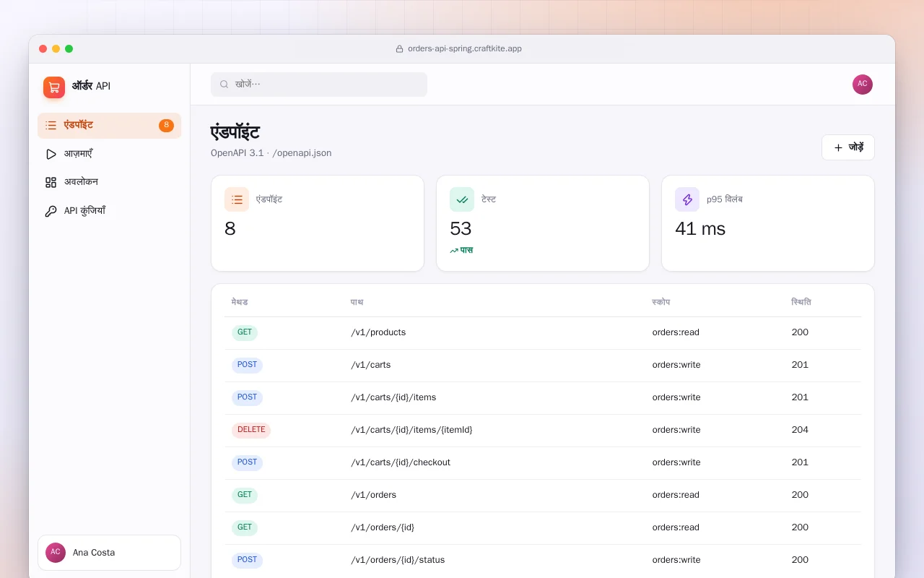
Task: Click the OpenAPI 3.1 · /openapi.json subtitle
Action: [271, 153]
